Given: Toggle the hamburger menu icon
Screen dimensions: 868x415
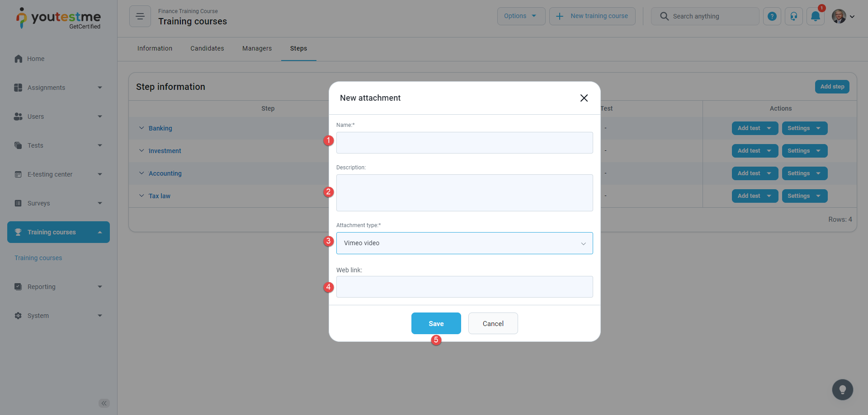Looking at the screenshot, I should 140,17.
